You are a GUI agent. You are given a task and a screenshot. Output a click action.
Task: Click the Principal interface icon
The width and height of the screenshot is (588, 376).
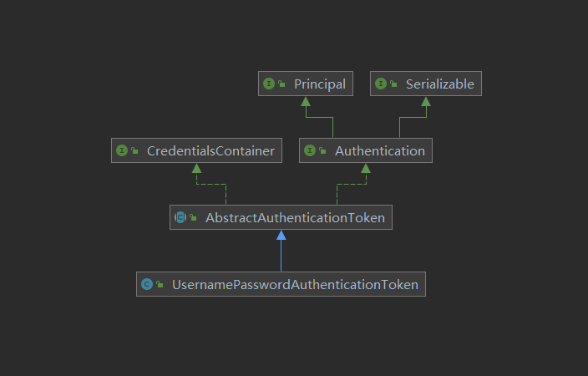269,84
